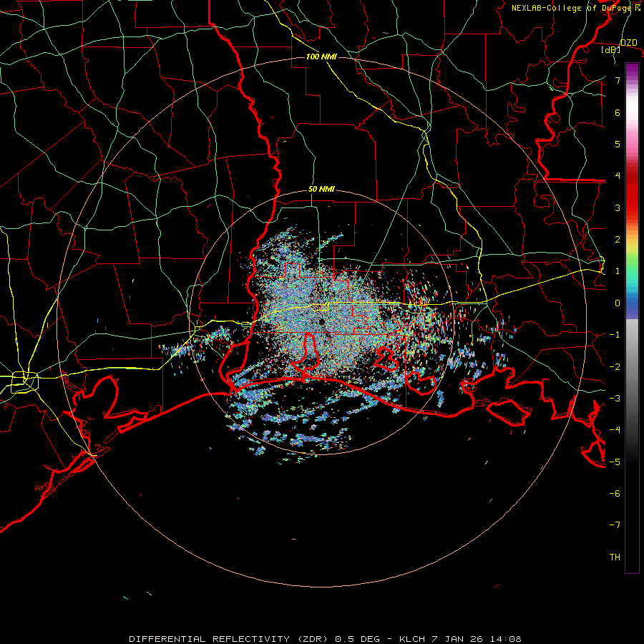This screenshot has width=644, height=644.
Task: Click the 2 value on the color scale
Action: click(x=618, y=240)
